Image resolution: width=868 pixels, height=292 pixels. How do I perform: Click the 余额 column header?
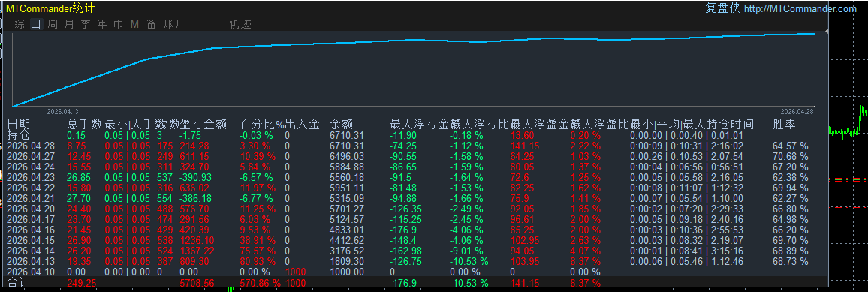pos(342,124)
